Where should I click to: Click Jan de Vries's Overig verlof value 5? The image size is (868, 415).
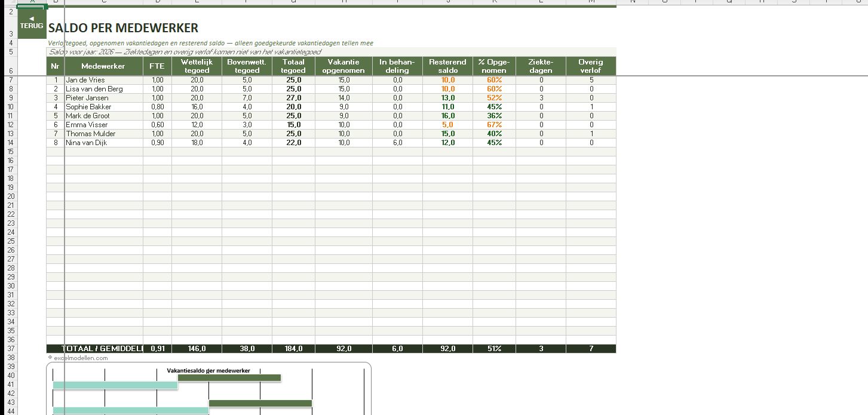pos(591,80)
